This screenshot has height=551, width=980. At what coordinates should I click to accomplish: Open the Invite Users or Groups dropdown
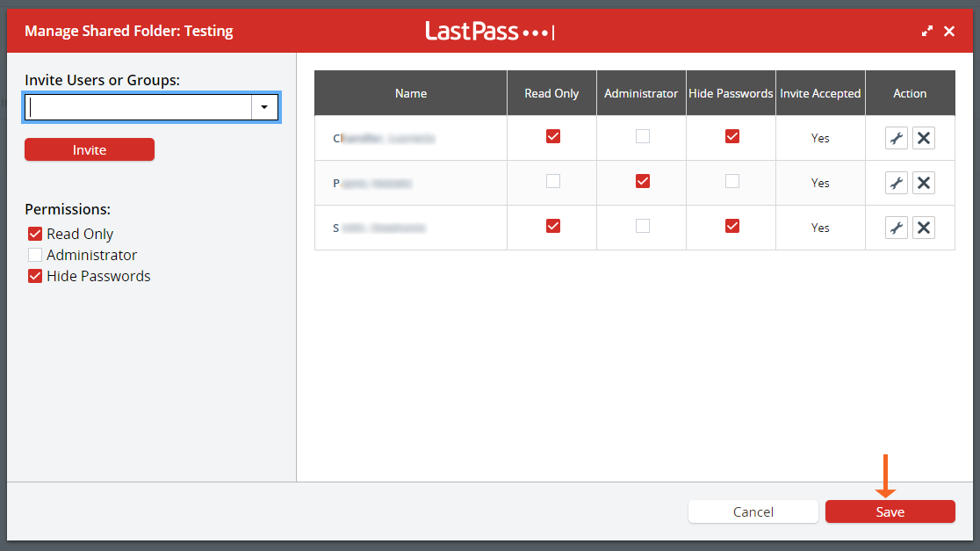[264, 105]
